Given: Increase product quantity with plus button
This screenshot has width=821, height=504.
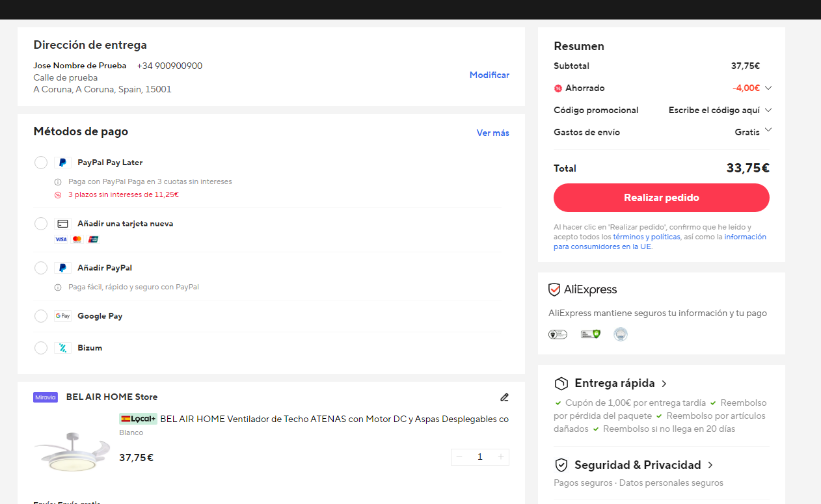Looking at the screenshot, I should (x=501, y=457).
